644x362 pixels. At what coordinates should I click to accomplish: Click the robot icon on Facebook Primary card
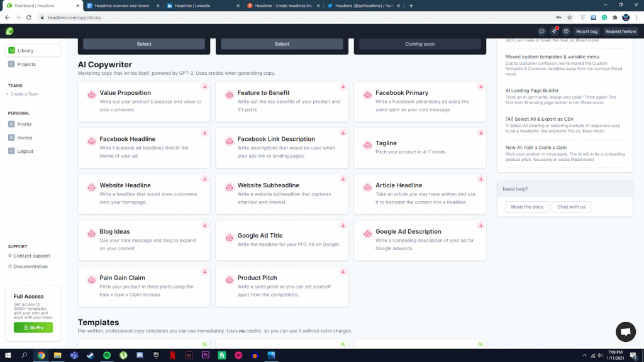367,96
